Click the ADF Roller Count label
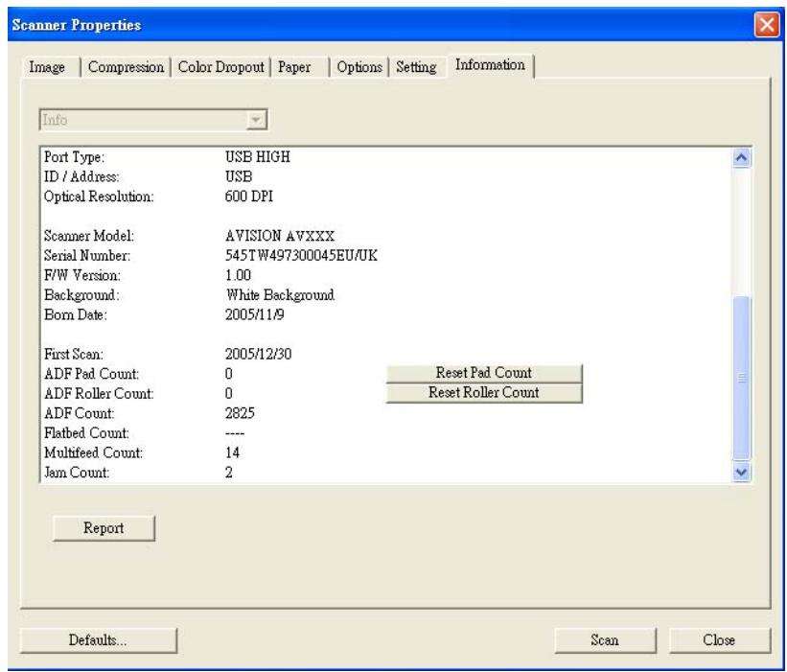 (99, 393)
